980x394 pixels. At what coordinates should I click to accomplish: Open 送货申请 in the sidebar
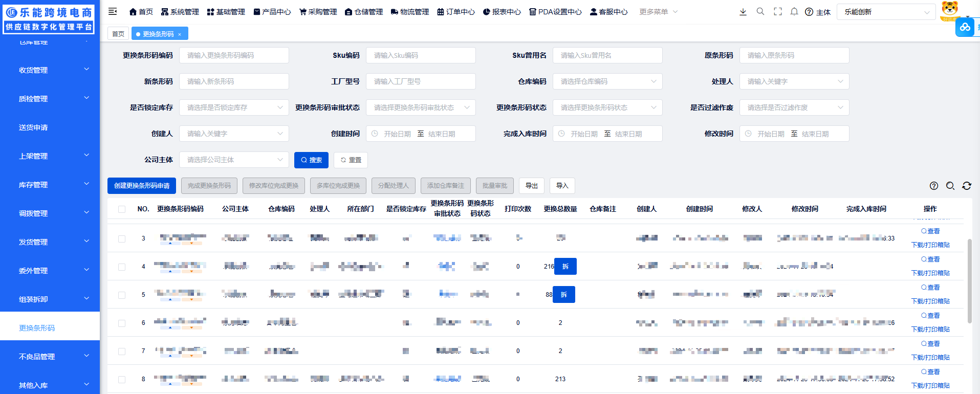click(50, 127)
